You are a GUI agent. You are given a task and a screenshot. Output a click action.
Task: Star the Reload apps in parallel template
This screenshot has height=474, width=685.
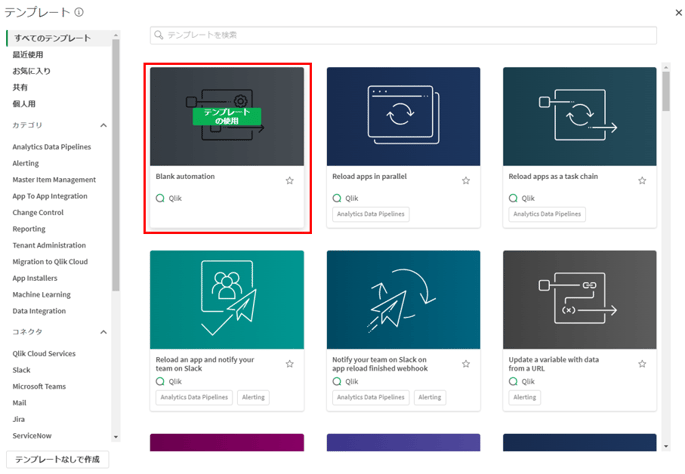click(466, 180)
